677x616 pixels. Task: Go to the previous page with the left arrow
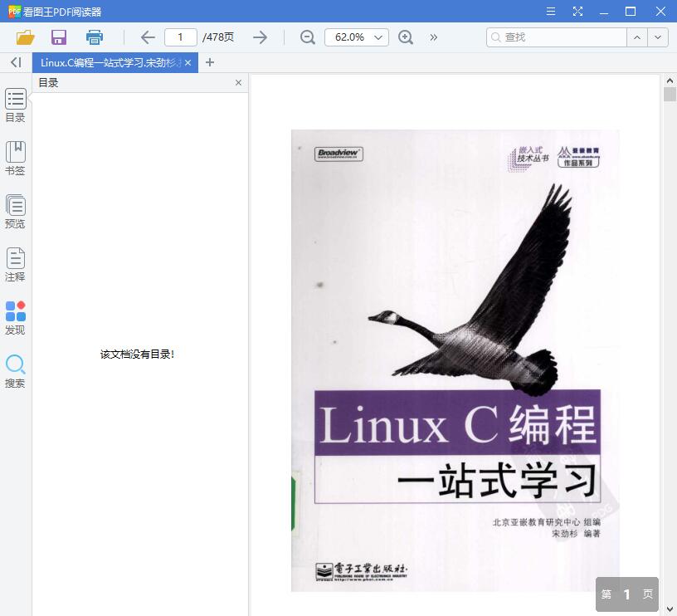tap(148, 37)
